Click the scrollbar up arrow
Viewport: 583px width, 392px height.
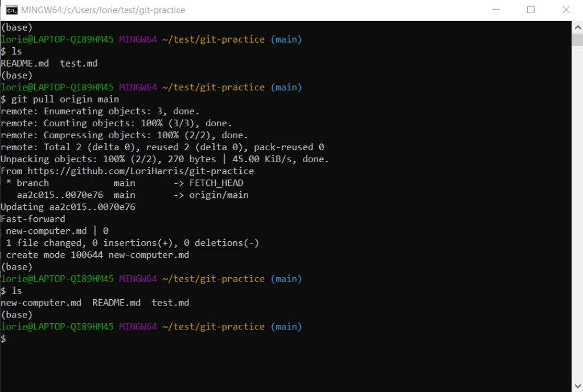tap(577, 27)
